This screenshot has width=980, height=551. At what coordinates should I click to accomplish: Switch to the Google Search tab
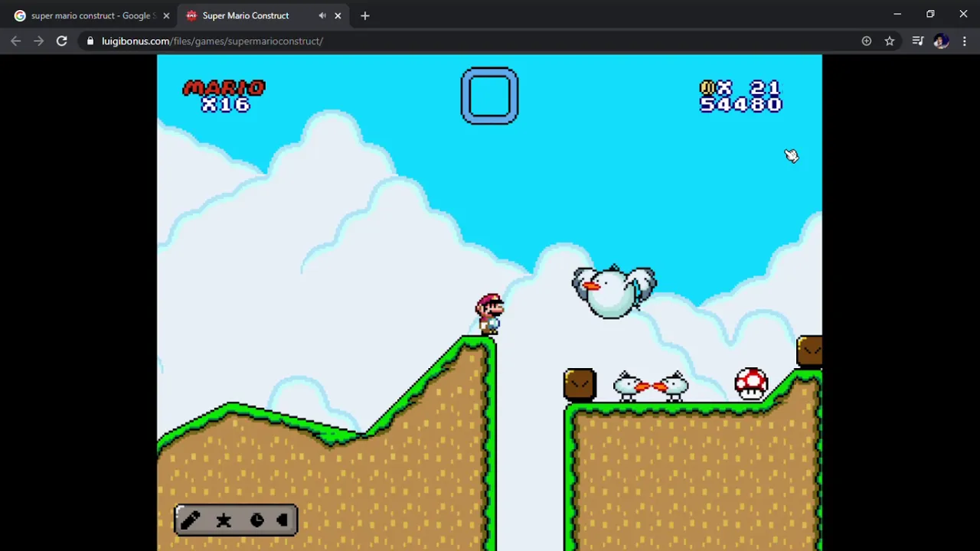click(90, 15)
